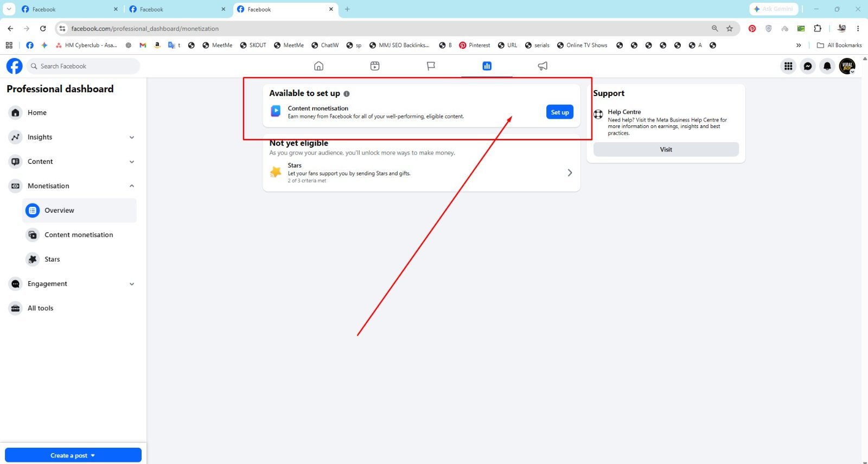868x464 pixels.
Task: Expand the Insights section
Action: [x=132, y=137]
